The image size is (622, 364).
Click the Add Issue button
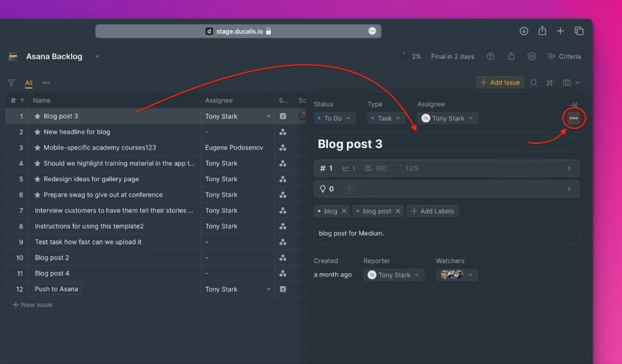click(x=500, y=83)
